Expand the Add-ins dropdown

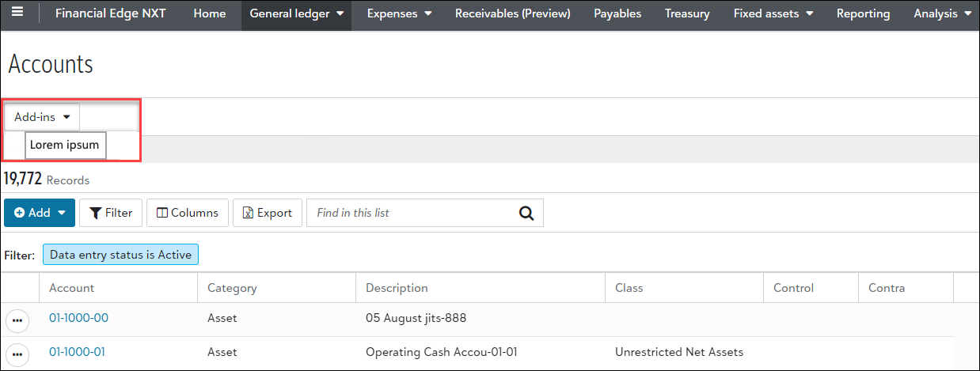(42, 117)
